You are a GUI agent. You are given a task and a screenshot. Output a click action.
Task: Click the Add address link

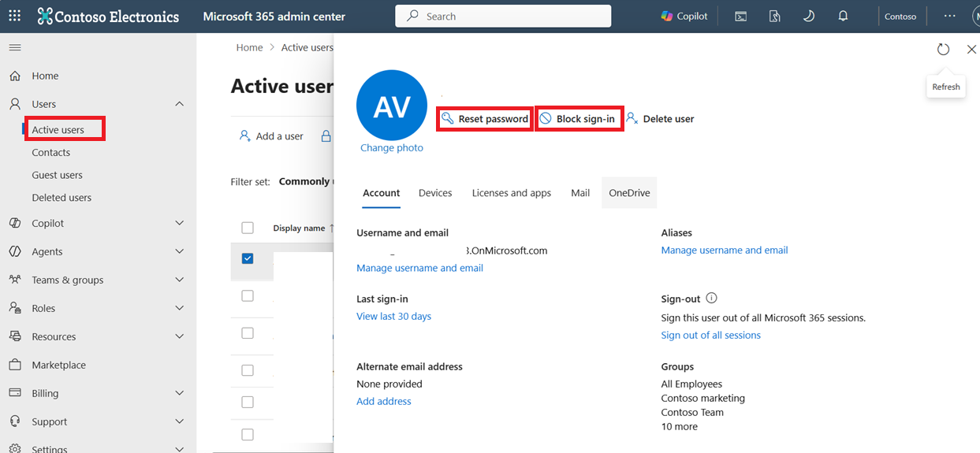click(384, 402)
